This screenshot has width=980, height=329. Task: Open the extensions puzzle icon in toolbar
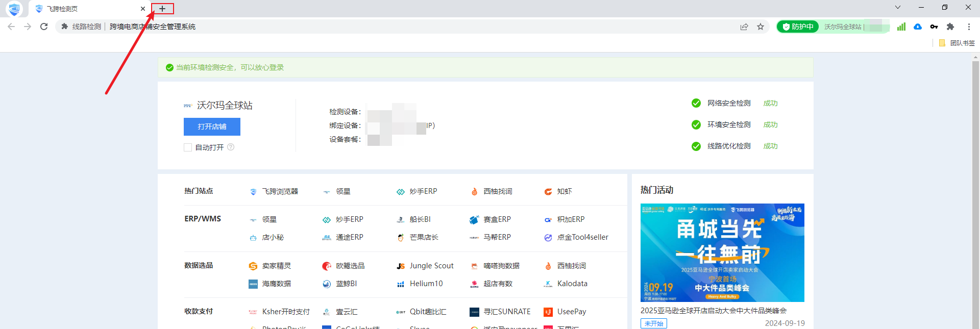pyautogui.click(x=950, y=27)
